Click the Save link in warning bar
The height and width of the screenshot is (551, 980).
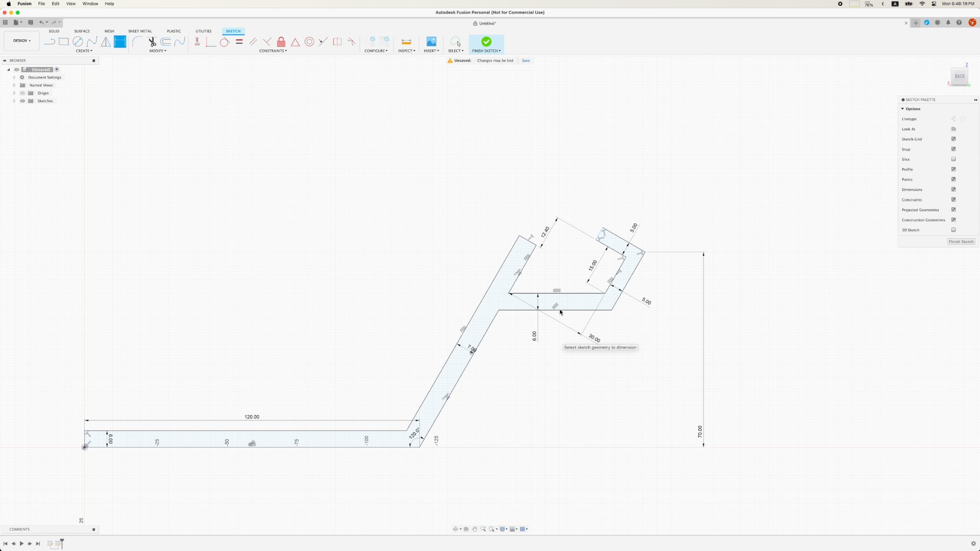[x=526, y=61]
